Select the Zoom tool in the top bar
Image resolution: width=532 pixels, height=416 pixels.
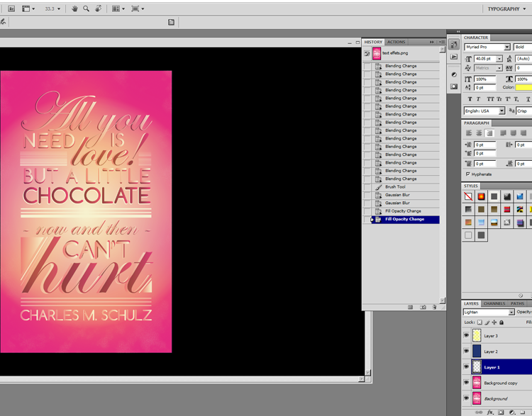[x=86, y=9]
